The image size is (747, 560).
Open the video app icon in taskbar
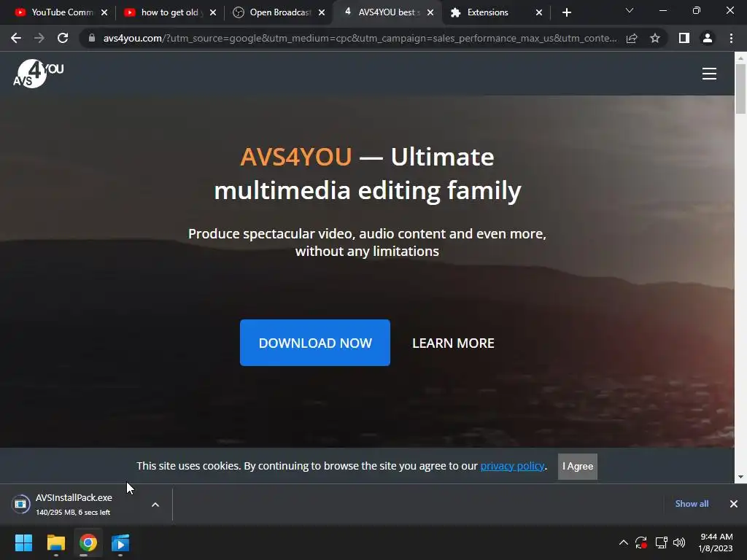[x=120, y=542]
